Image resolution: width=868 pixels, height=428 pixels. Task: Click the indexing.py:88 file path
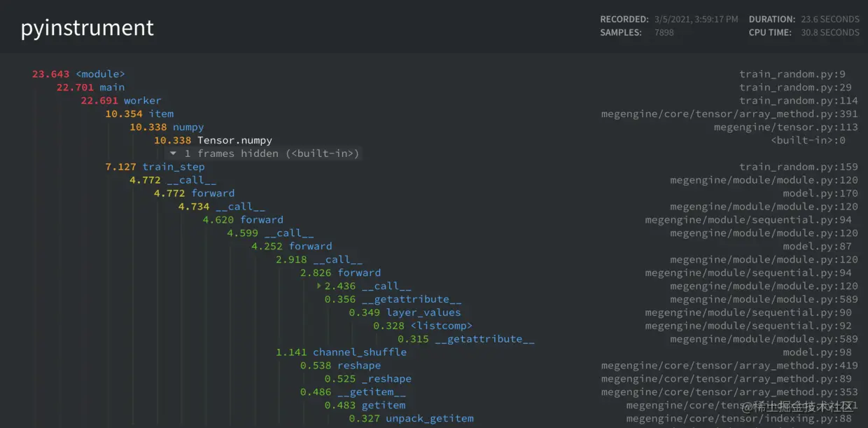[739, 420]
